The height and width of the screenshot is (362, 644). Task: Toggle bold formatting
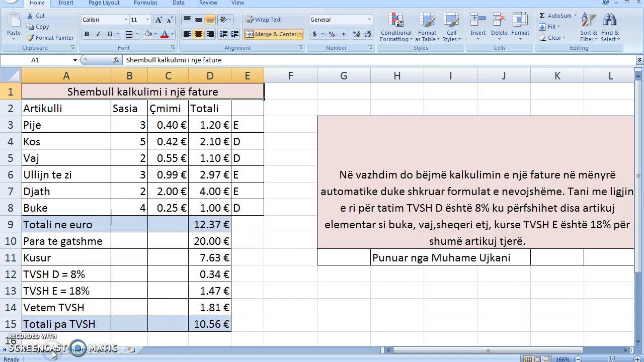click(x=87, y=34)
